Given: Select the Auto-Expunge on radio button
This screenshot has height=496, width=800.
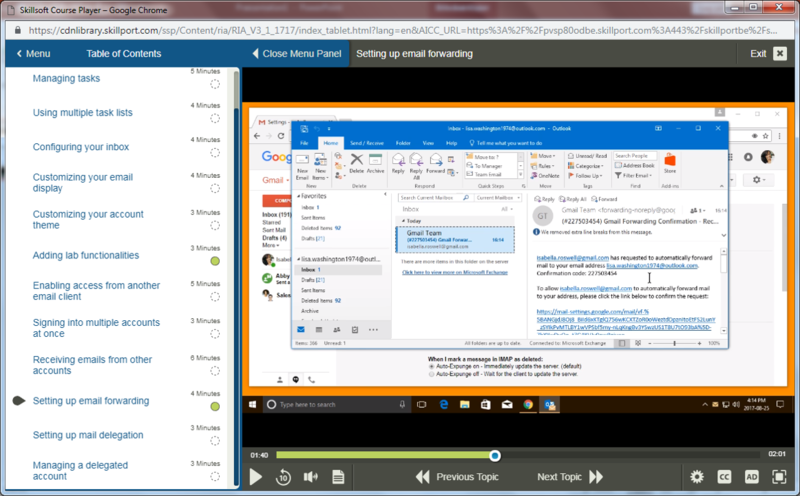Looking at the screenshot, I should tap(432, 366).
